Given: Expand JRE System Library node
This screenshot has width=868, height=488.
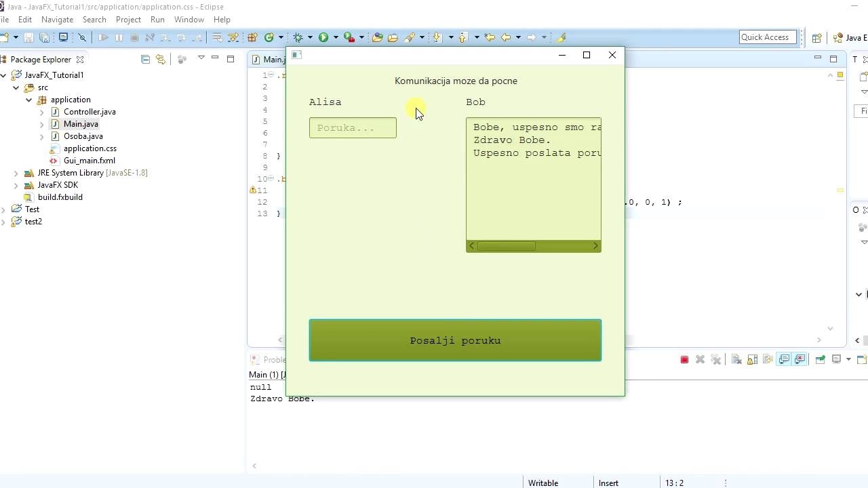Looking at the screenshot, I should pyautogui.click(x=16, y=173).
